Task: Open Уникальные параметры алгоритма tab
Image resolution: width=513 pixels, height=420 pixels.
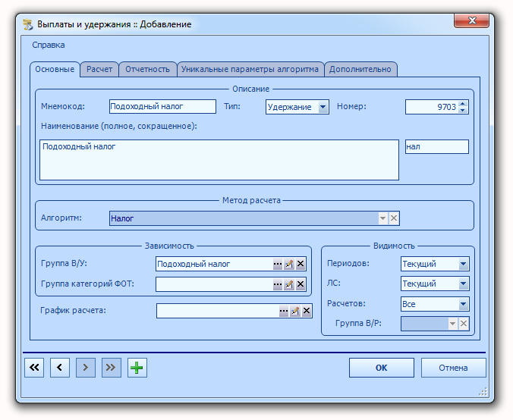Action: (250, 69)
